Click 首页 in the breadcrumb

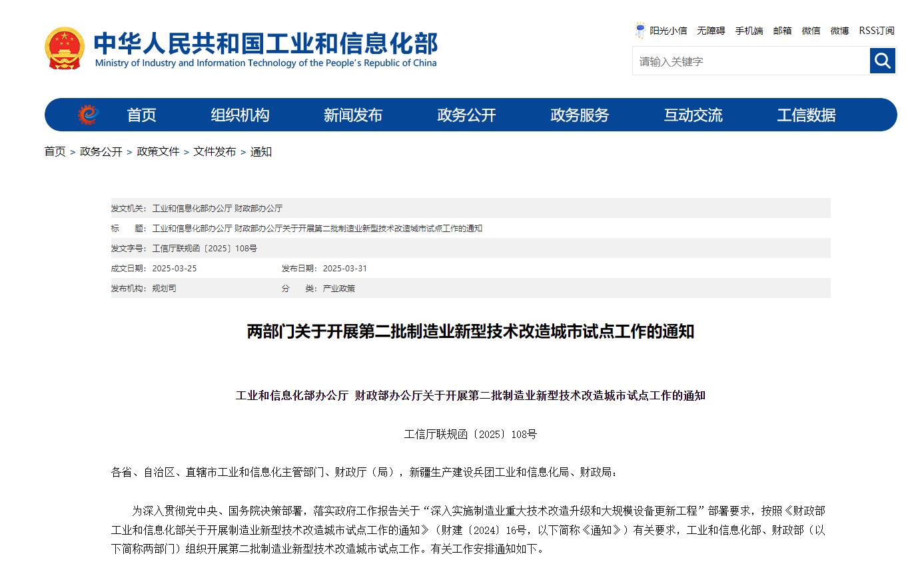coord(55,152)
